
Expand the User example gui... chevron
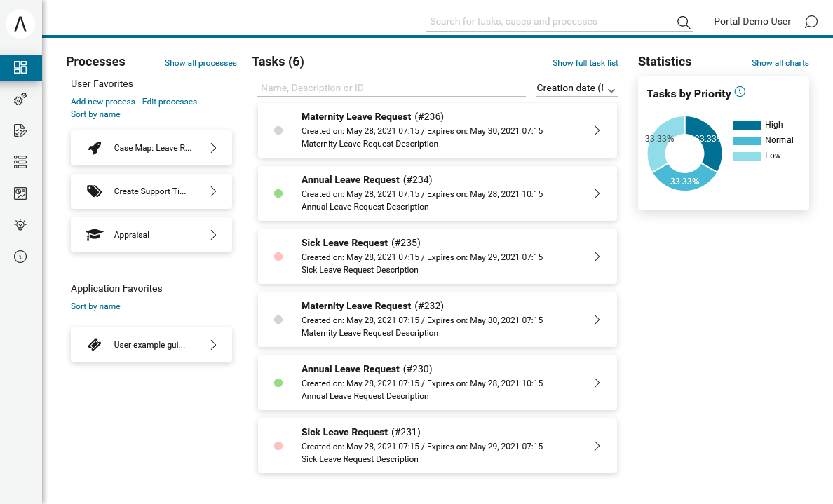pos(214,345)
